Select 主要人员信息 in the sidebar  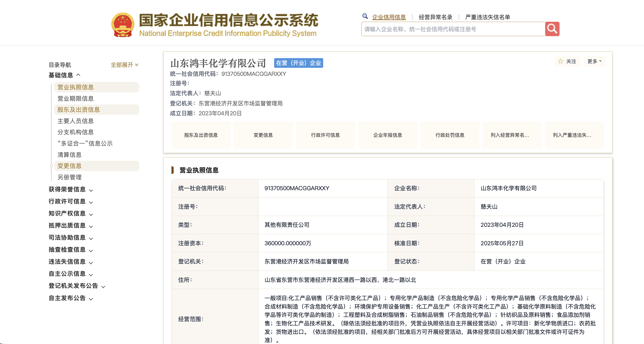coord(75,121)
